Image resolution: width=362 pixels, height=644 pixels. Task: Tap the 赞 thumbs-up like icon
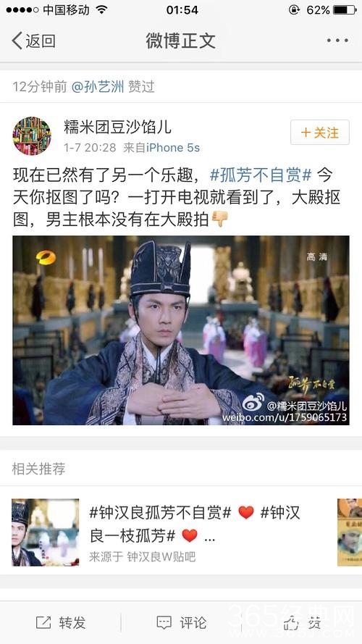pos(291,624)
